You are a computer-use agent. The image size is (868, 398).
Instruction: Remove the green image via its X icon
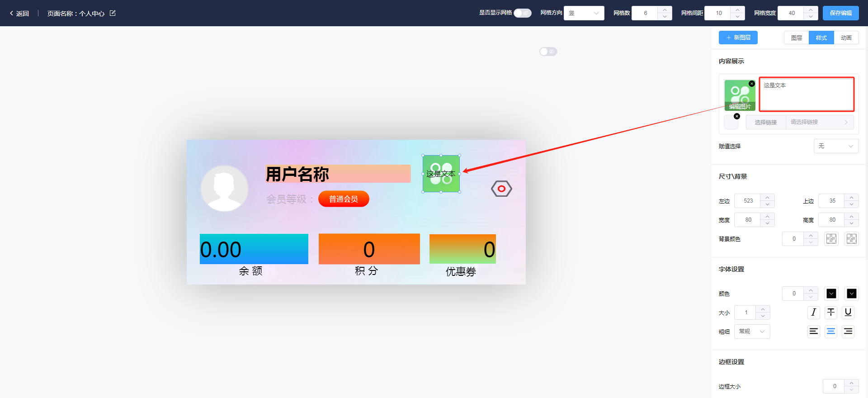coord(752,84)
